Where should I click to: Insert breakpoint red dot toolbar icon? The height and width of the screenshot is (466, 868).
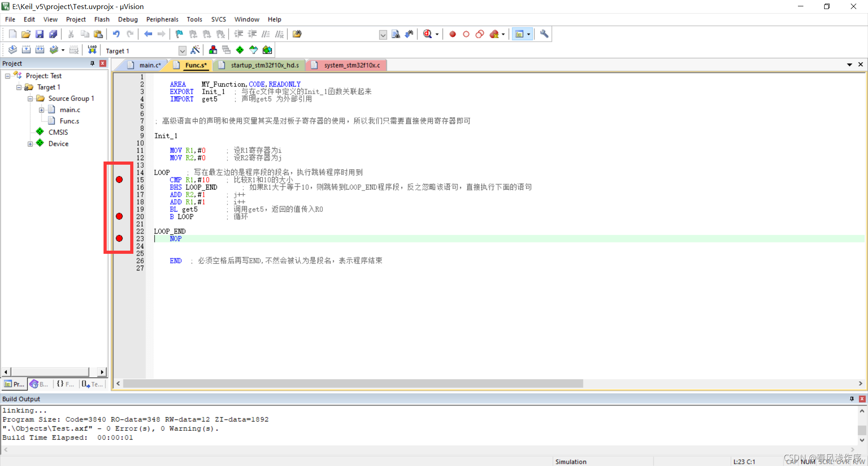coord(453,34)
